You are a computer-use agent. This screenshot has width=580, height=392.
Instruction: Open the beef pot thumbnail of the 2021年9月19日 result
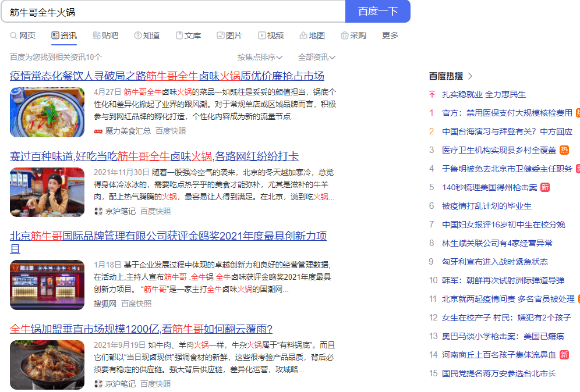pyautogui.click(x=47, y=365)
